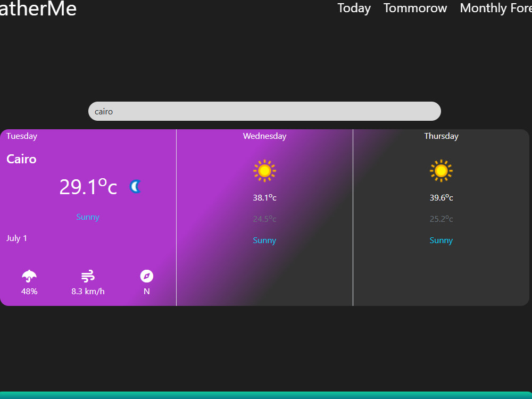532x399 pixels.
Task: Click Thursday's sun icon
Action: pos(441,171)
